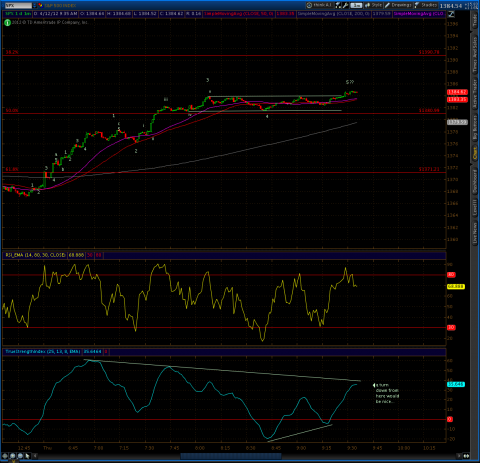Click the 61.8% Fibonacci level label
This screenshot has height=463, width=480.
pos(12,169)
